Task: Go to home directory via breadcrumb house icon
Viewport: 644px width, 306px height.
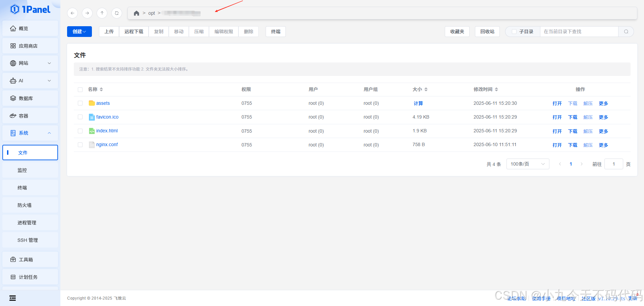Action: pyautogui.click(x=136, y=13)
